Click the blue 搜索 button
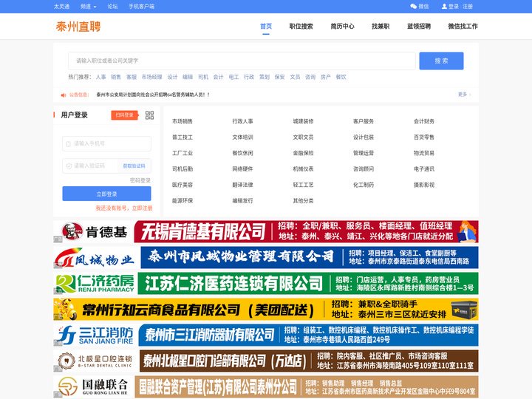532x399 pixels. coord(441,61)
